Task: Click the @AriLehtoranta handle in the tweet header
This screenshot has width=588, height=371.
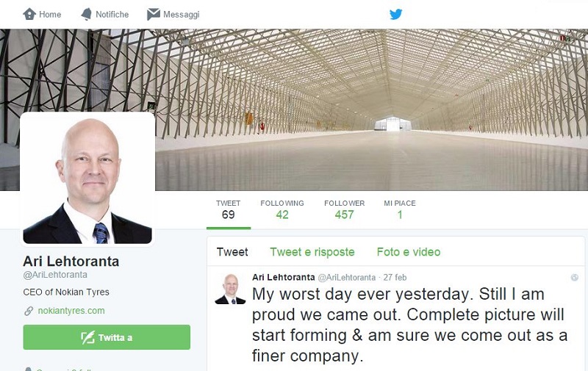Action: [346, 277]
